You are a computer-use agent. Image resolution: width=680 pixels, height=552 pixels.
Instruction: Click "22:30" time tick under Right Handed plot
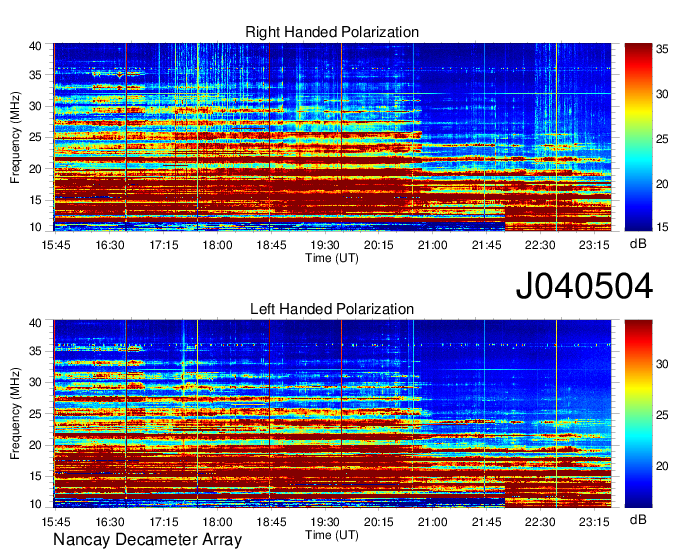540,245
